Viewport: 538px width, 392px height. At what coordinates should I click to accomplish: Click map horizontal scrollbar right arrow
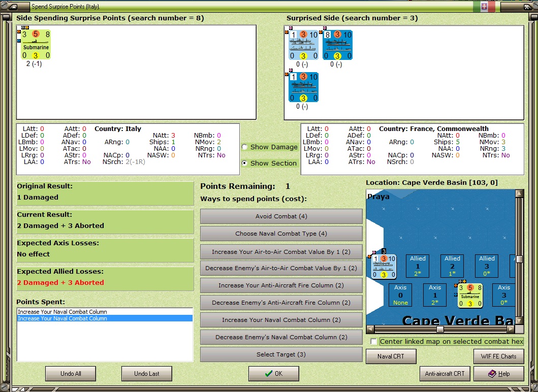click(511, 329)
